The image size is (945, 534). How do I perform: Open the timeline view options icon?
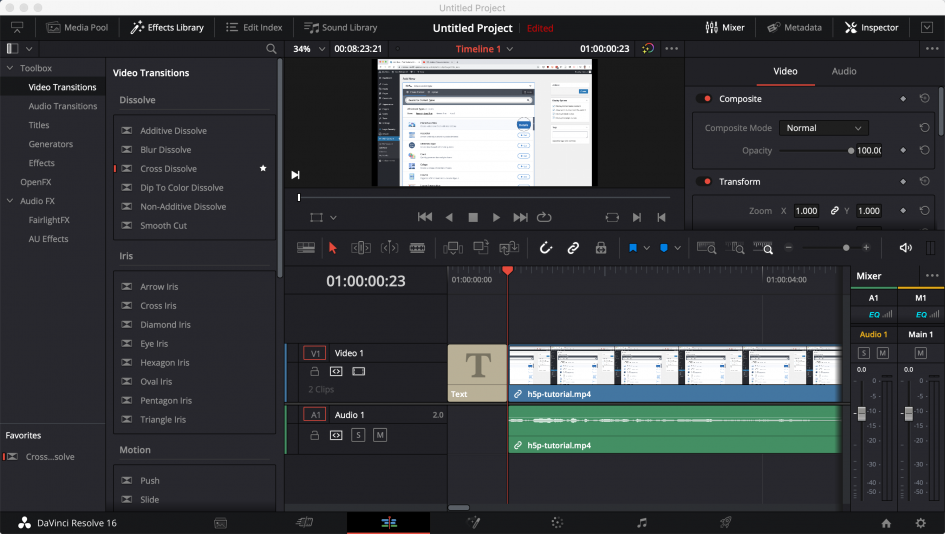tap(306, 248)
